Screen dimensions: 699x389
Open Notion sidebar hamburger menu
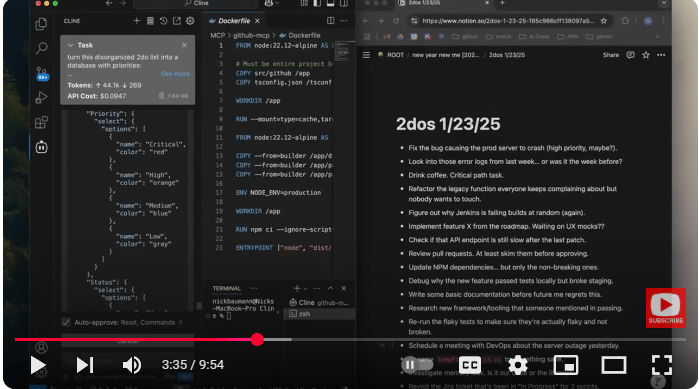coord(366,55)
